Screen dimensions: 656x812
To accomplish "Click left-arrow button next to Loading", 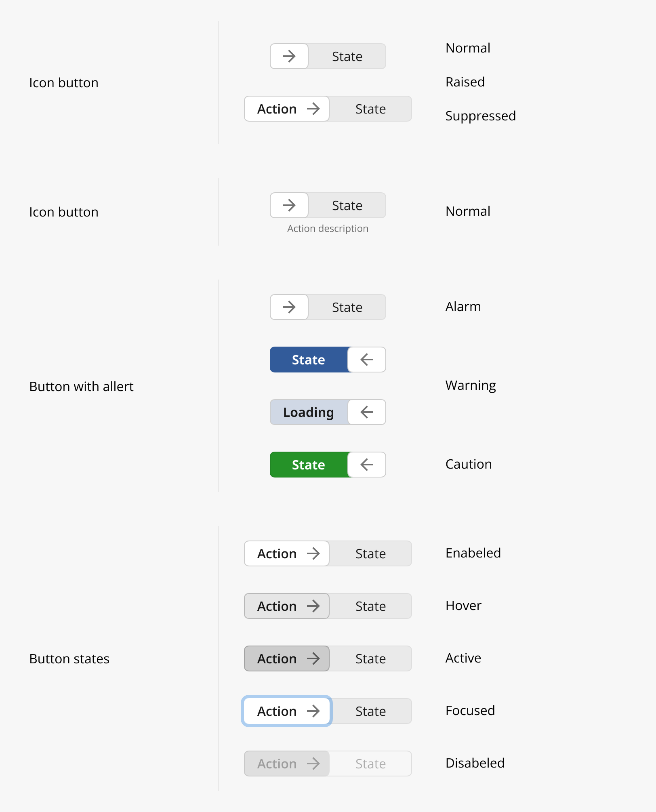I will pos(367,412).
